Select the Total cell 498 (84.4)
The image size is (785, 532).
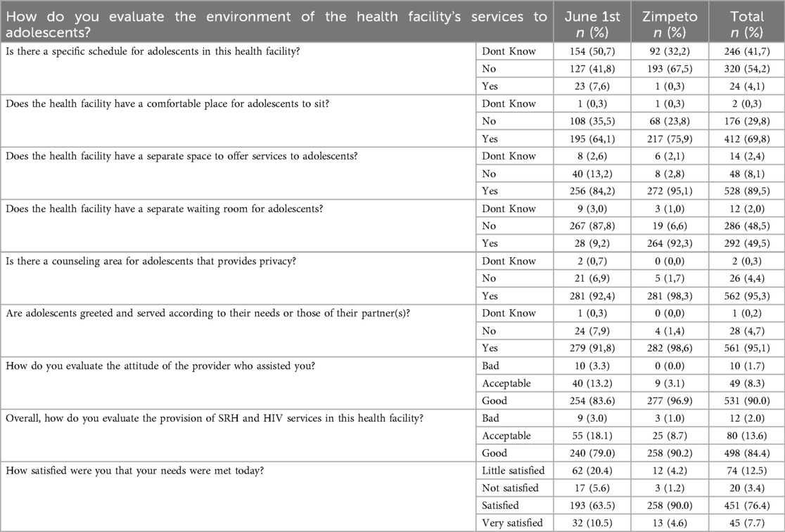(747, 453)
